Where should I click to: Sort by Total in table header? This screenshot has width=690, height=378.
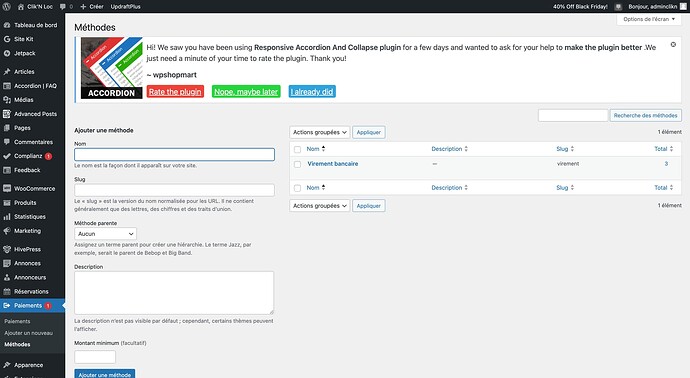[664, 149]
